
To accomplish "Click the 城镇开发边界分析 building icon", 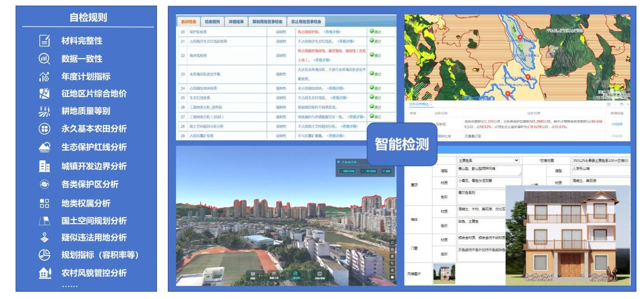I will click(45, 166).
